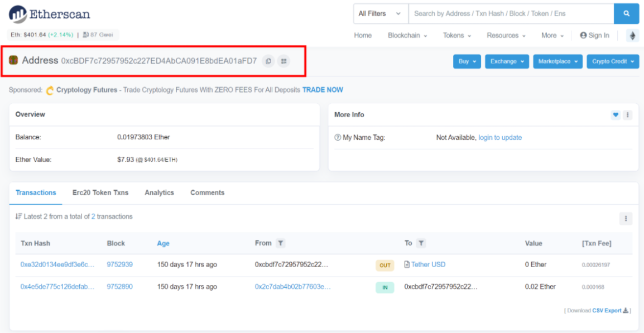644x333 pixels.
Task: Click the total 2 transactions count link
Action: point(93,216)
